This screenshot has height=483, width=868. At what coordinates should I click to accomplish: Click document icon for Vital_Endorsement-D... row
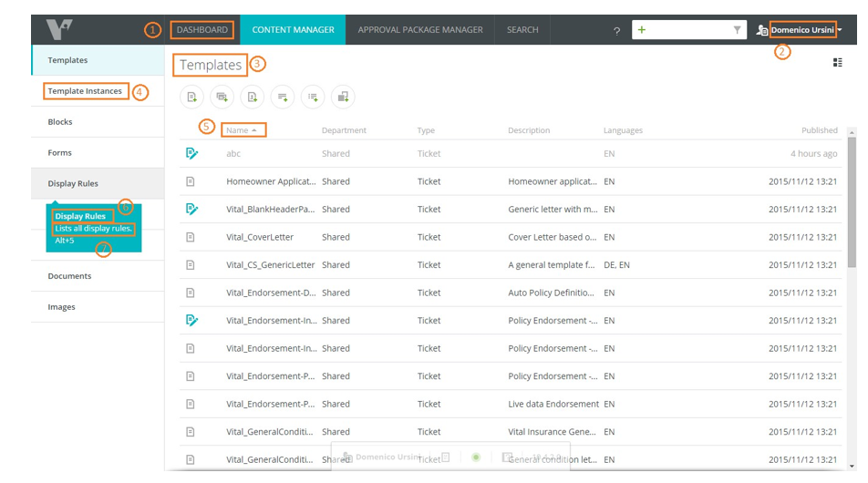(191, 293)
